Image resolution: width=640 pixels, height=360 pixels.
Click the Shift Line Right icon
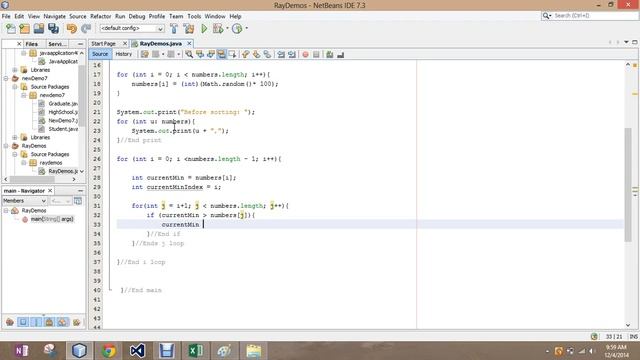[x=292, y=54]
